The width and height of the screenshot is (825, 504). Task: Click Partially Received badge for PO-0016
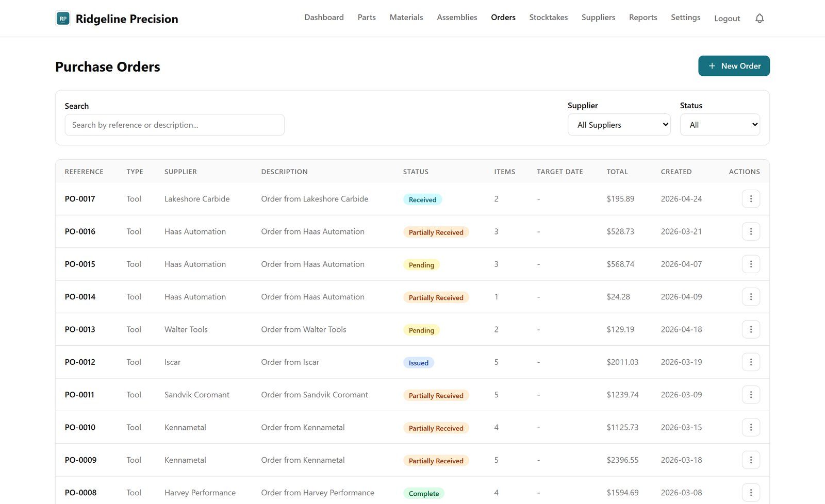436,232
